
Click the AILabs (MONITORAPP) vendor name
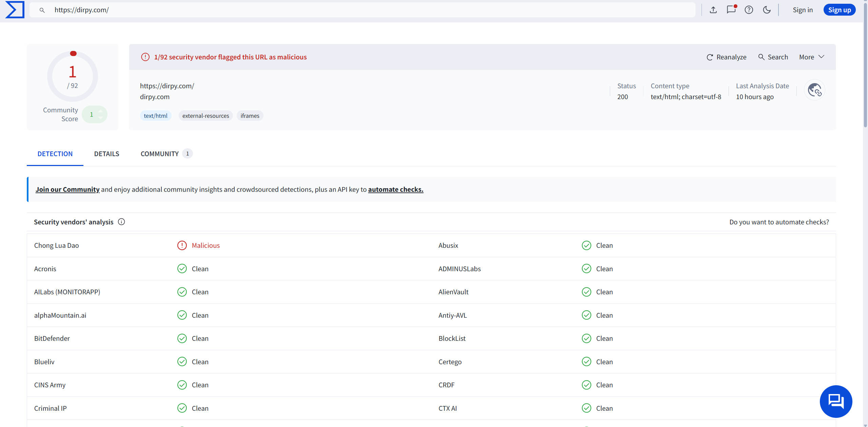[67, 292]
